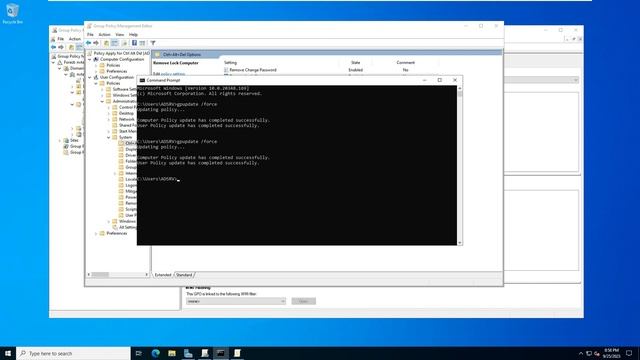Viewport: 640px width, 360px height.
Task: Open File Explorer from the taskbar
Action: (172, 353)
